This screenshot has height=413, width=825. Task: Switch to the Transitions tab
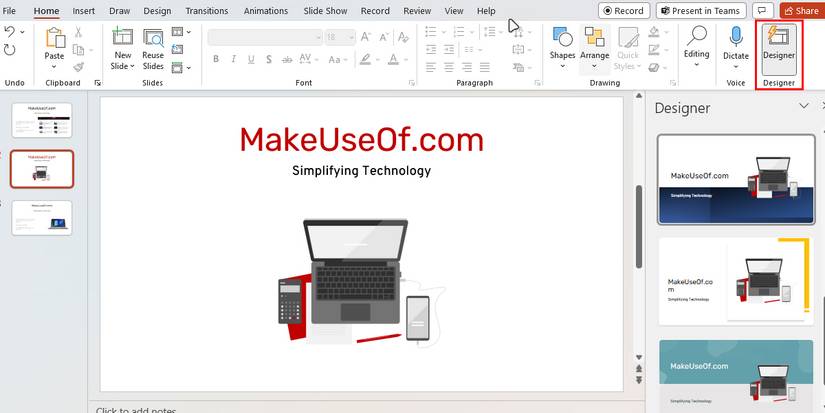point(207,11)
